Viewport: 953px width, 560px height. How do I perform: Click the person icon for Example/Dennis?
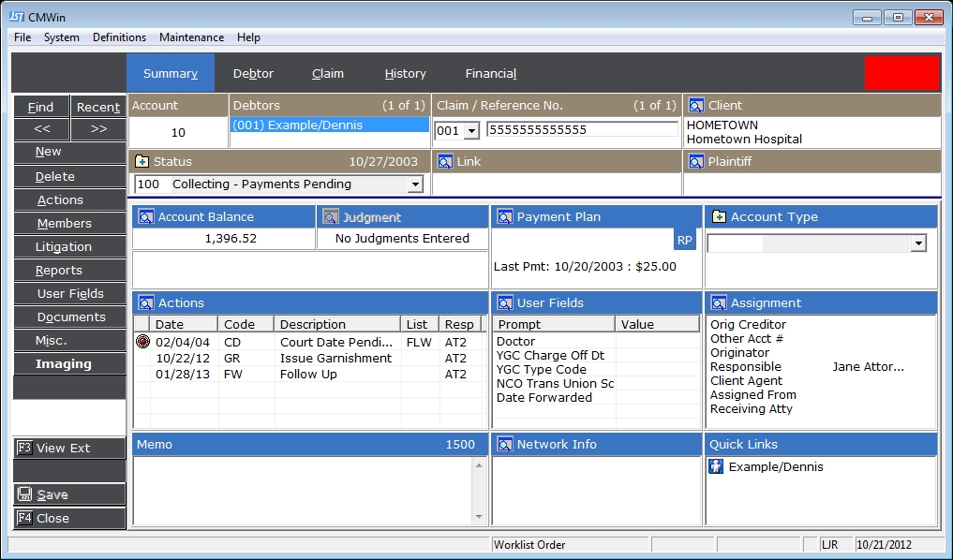click(x=717, y=466)
